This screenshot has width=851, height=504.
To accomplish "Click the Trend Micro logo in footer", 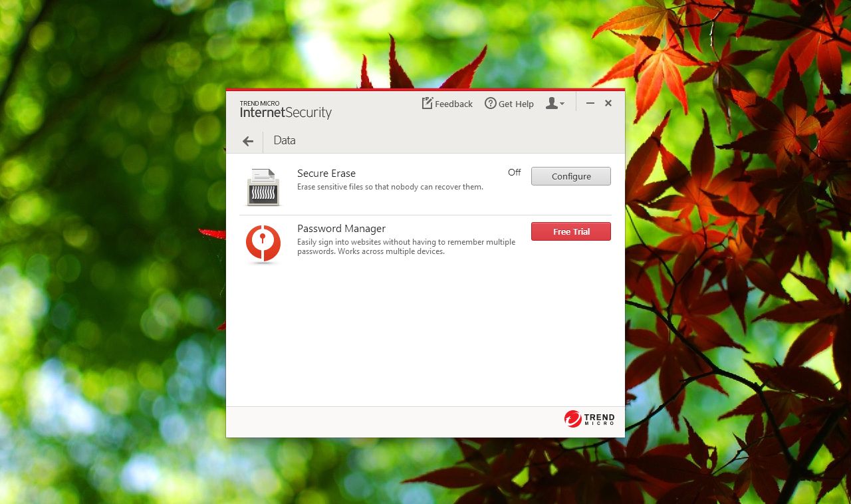I will click(x=590, y=419).
